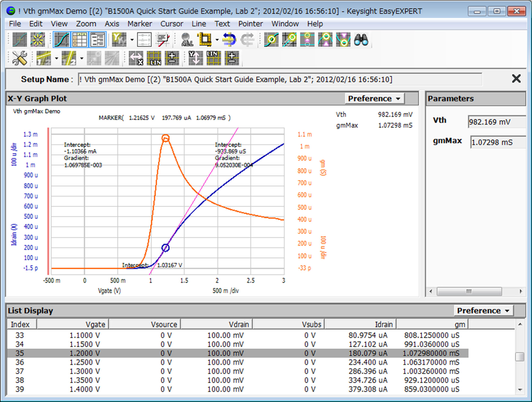Screen dimensions: 532x402
Task: Expand the Y axis icon dropdown arrow
Action: click(132, 40)
